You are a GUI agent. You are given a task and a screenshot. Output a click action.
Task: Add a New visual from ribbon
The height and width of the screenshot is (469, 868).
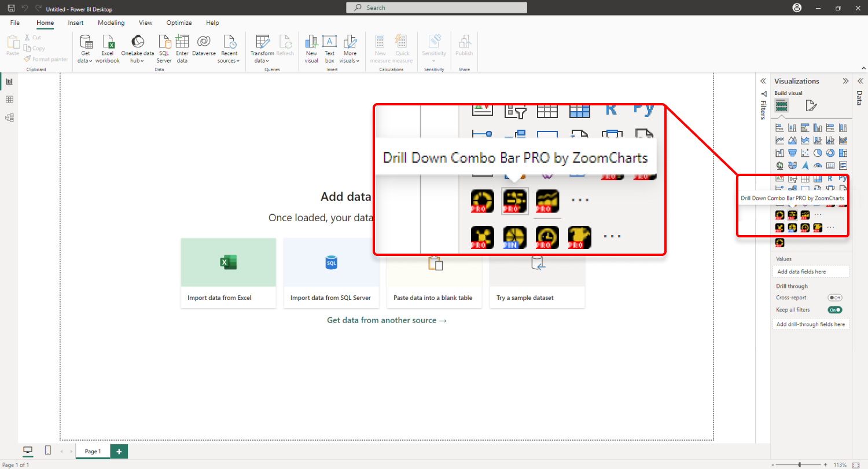[x=311, y=49]
